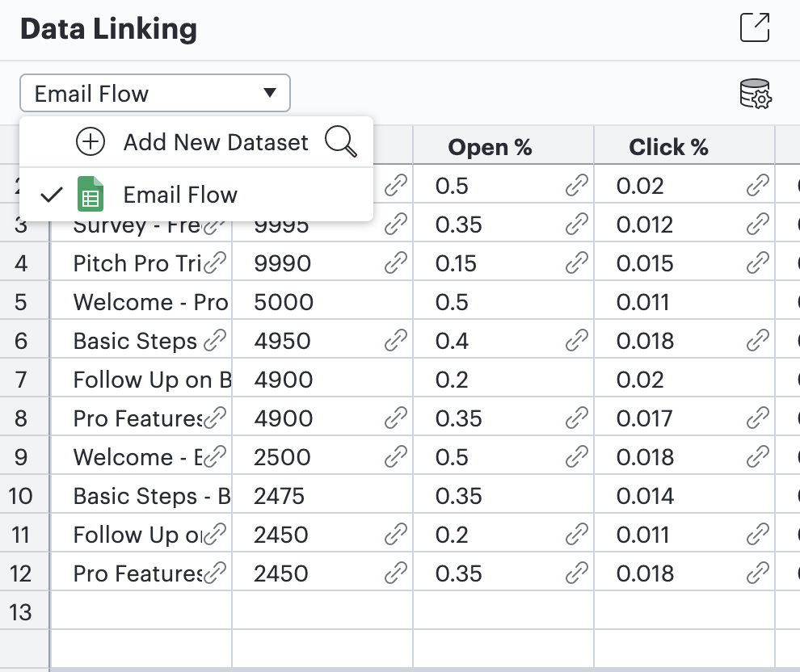The image size is (800, 672).
Task: Click the green spreadsheet icon for Email Flow
Action: [90, 195]
